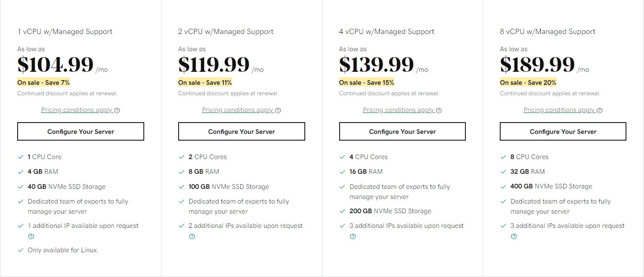644x277 pixels.
Task: Open the tooltip icon under 4 vCPU additional IPs
Action: [353, 236]
